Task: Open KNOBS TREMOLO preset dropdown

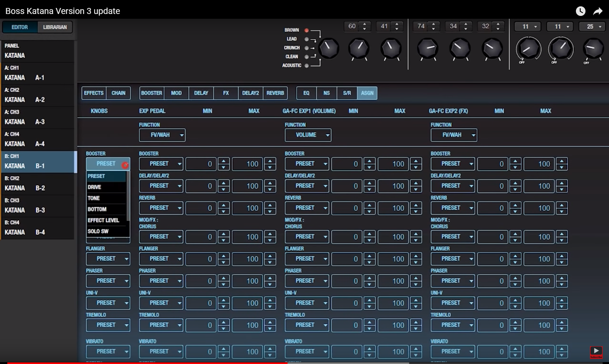Action: [x=108, y=325]
